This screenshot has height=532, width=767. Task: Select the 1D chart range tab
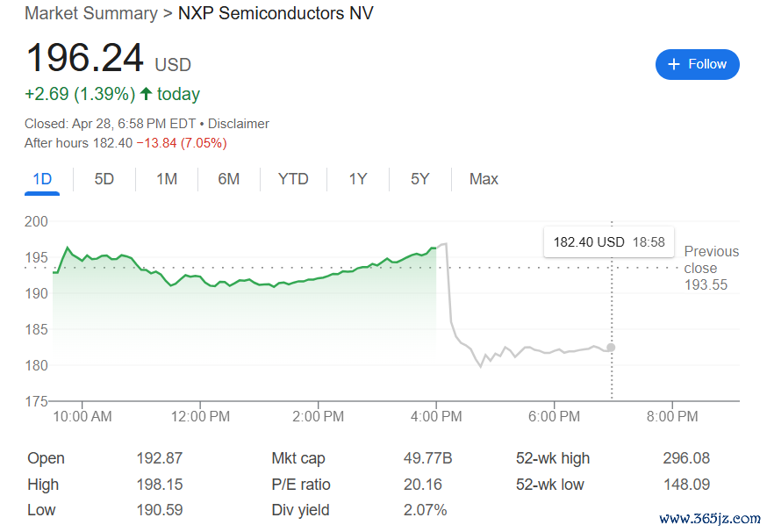[42, 179]
